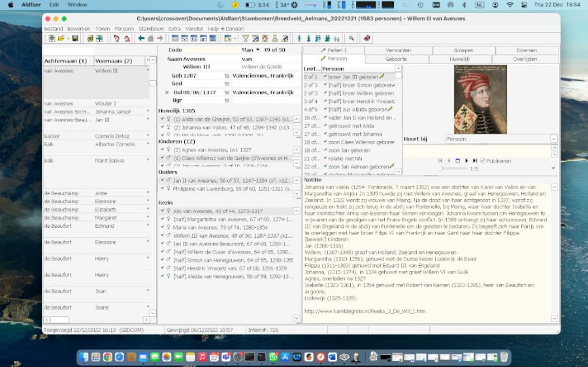Click the book icon in toolbar
Viewport: 588px width, 367px height.
(367, 39)
